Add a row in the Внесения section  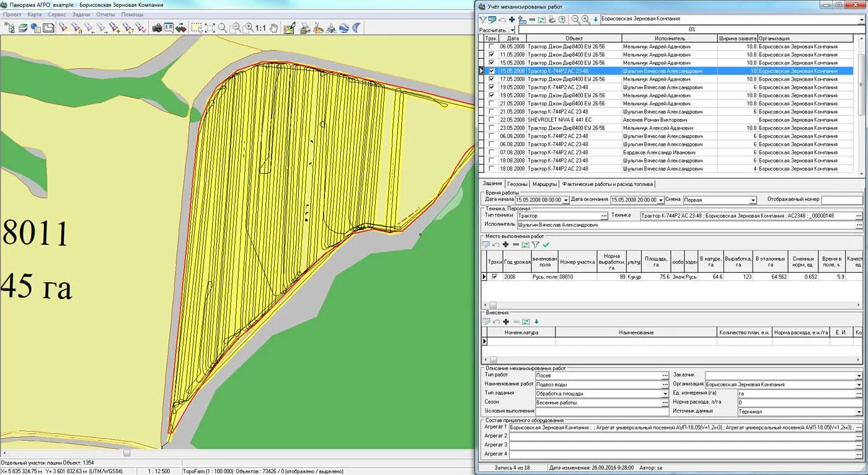[505, 321]
